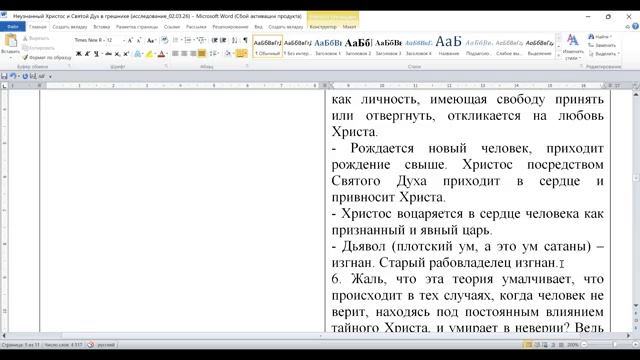Click the Copy (Копировать) button
This screenshot has width=640, height=360.
38,48
